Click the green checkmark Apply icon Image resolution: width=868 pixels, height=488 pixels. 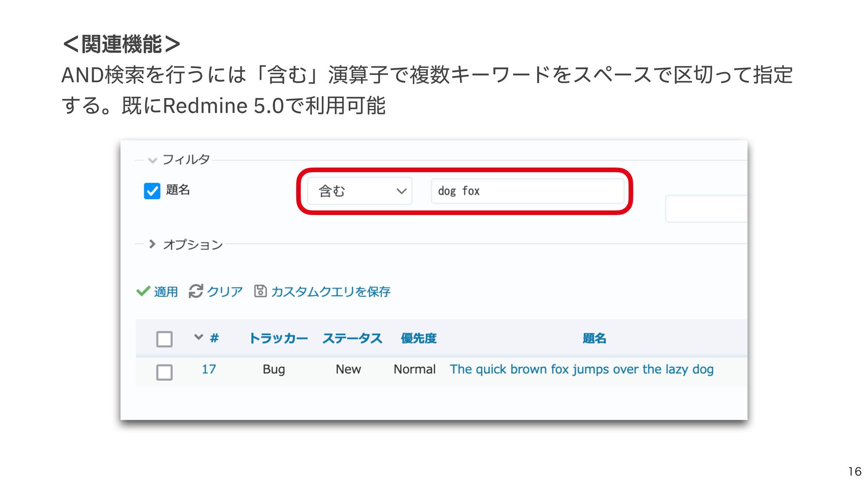click(143, 291)
